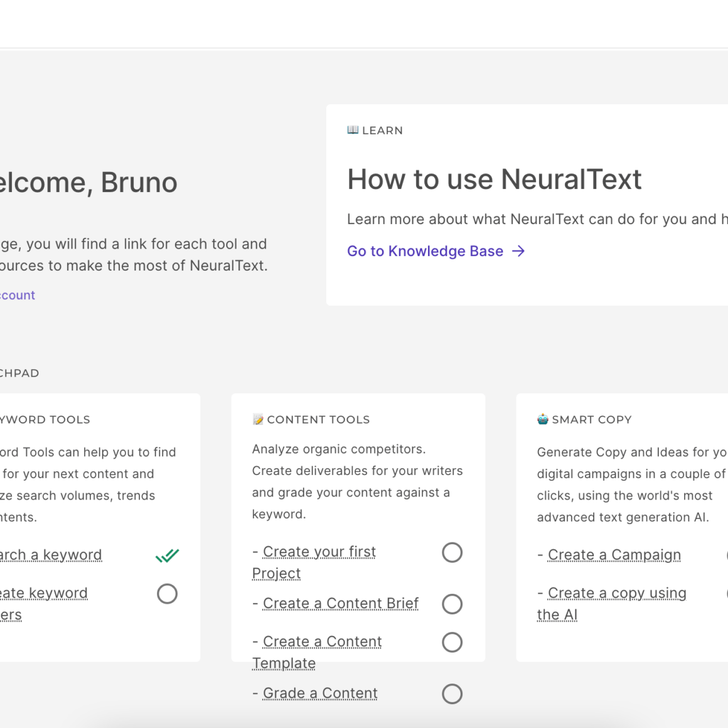Toggle the circle next to Create keyword
Viewport: 728px width, 728px height.
[x=167, y=594]
